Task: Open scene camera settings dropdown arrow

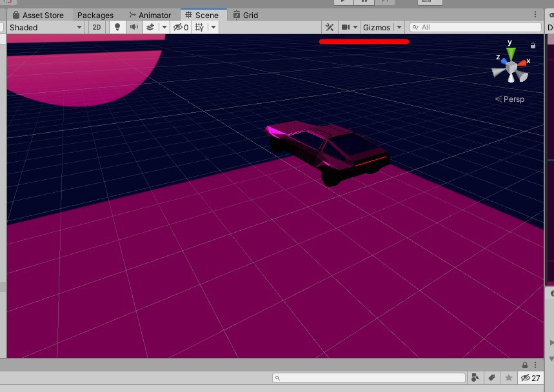Action: pos(355,27)
